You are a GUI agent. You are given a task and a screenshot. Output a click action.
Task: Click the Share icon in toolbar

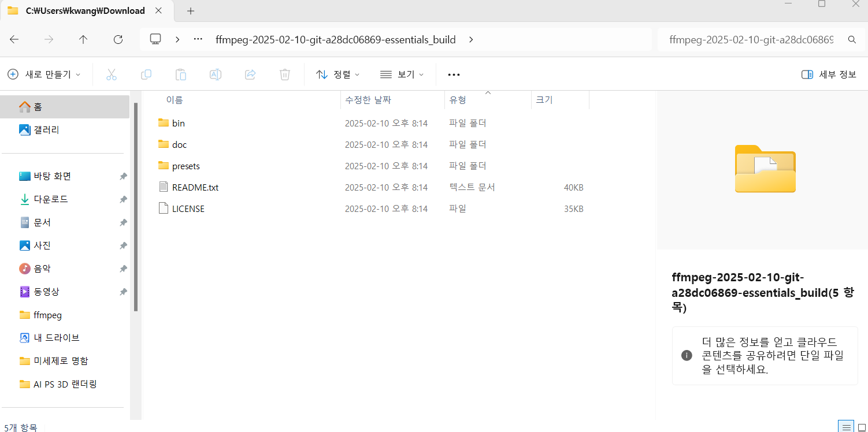coord(250,75)
